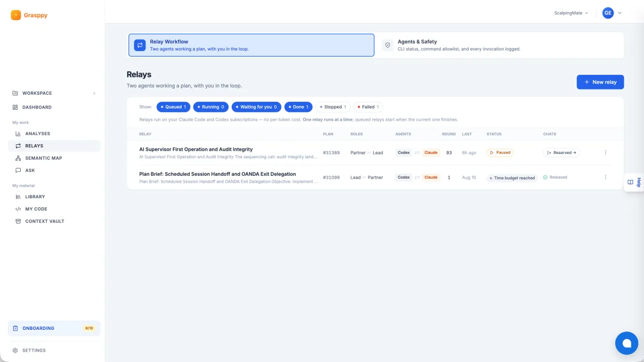Click the Aug 10 last date

pyautogui.click(x=469, y=178)
